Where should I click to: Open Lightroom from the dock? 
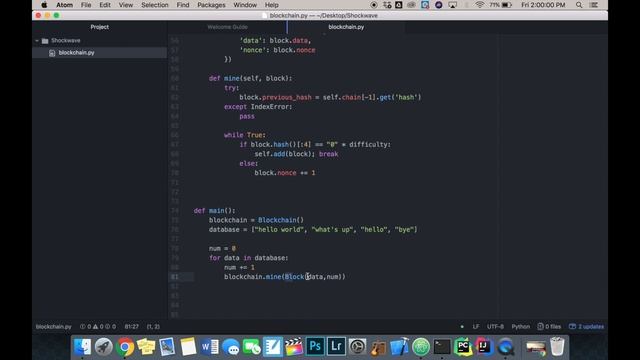(336, 347)
